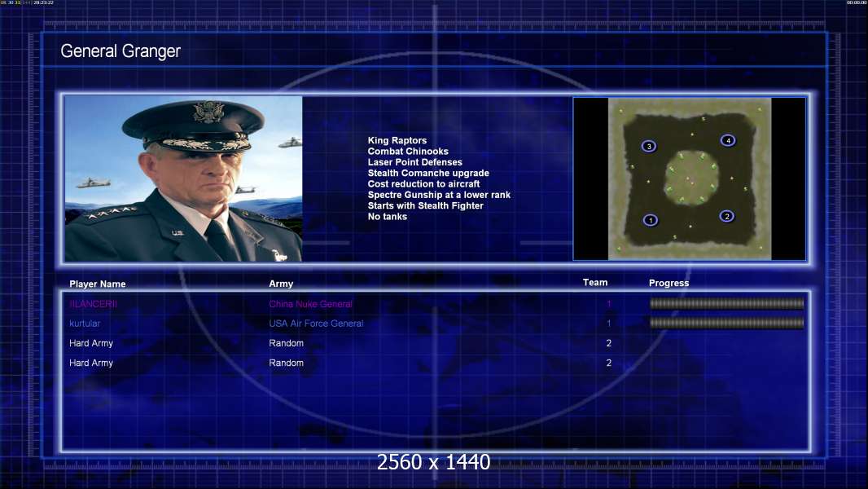Click the General Granger title text
This screenshot has width=868, height=489.
click(x=121, y=51)
